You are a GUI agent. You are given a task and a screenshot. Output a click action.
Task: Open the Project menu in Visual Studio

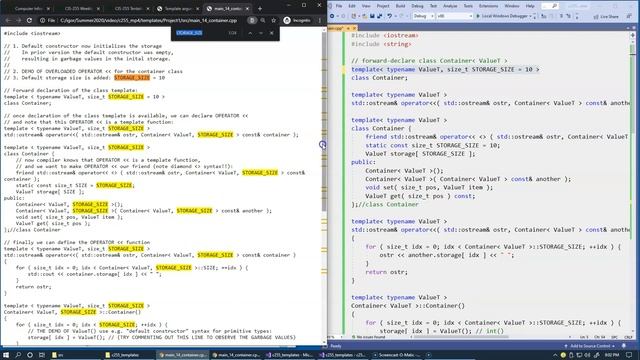(x=383, y=6)
